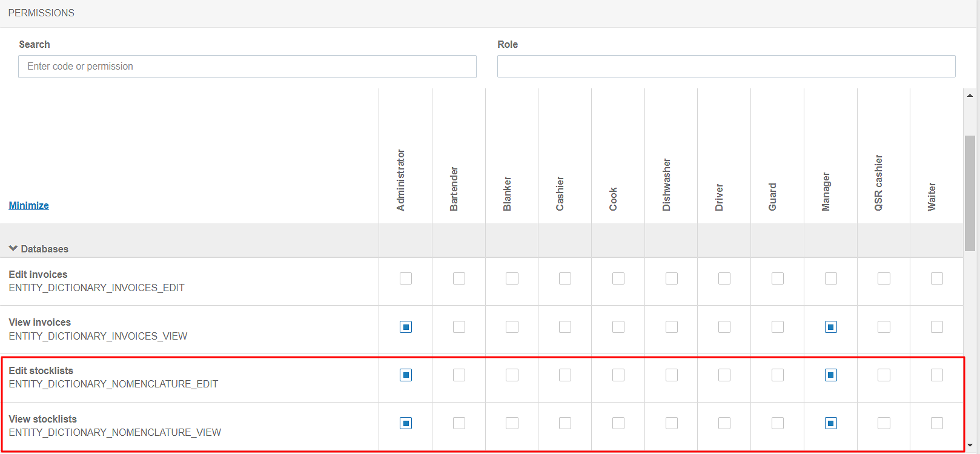
Task: Open the Role filter field
Action: click(726, 67)
